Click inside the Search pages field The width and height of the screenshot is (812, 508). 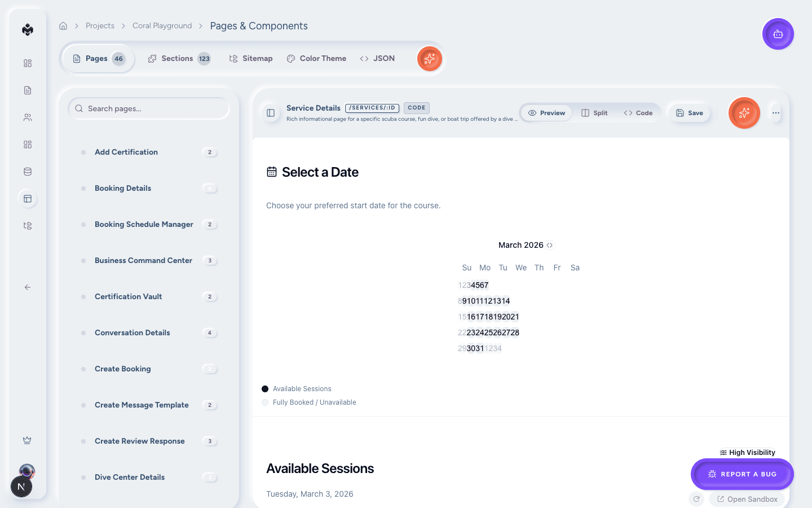[148, 108]
